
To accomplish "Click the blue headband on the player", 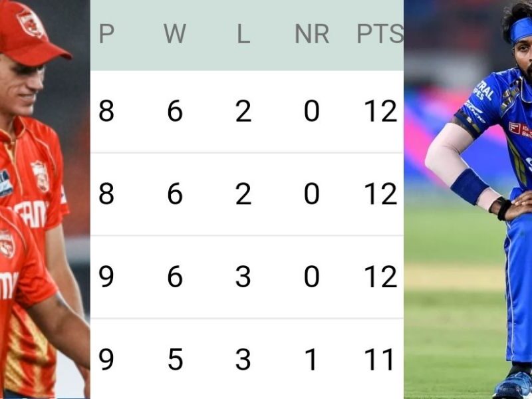I will pos(521,29).
